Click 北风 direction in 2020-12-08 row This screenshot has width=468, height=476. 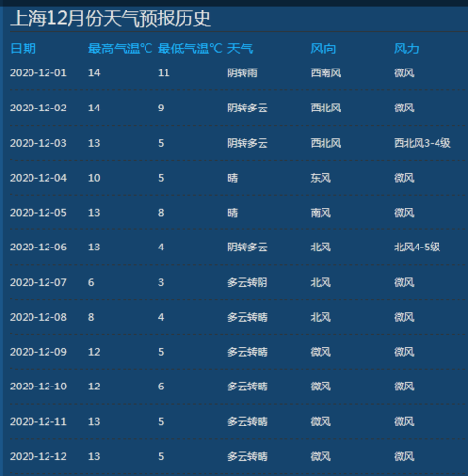[x=321, y=317]
